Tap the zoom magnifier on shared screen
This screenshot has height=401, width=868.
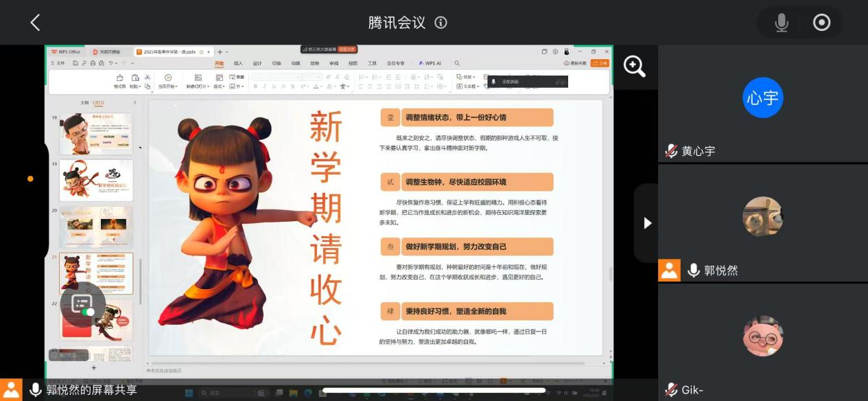click(634, 66)
